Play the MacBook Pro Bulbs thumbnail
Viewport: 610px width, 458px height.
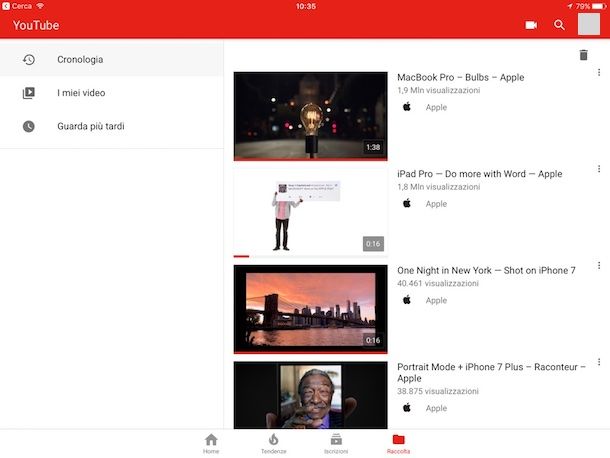point(310,116)
